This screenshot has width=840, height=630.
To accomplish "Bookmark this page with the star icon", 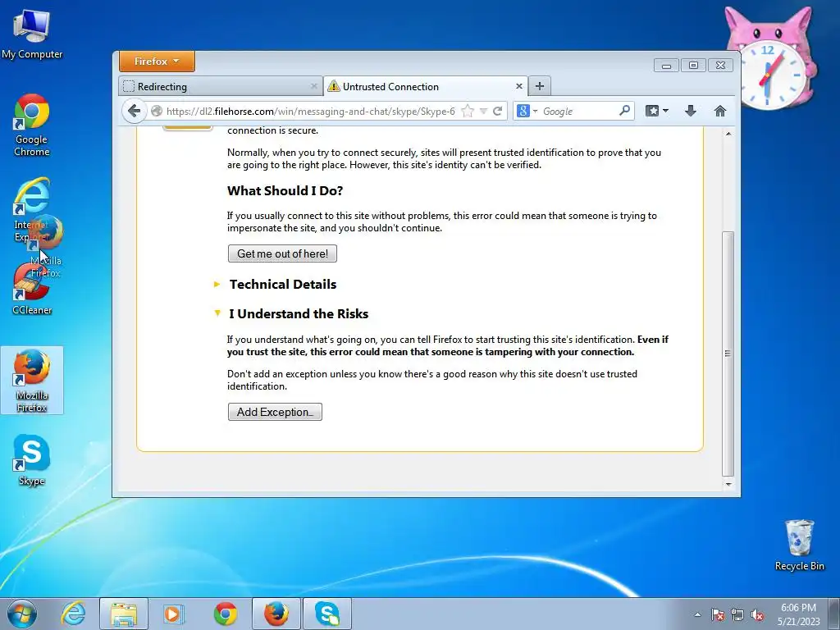I will (467, 111).
